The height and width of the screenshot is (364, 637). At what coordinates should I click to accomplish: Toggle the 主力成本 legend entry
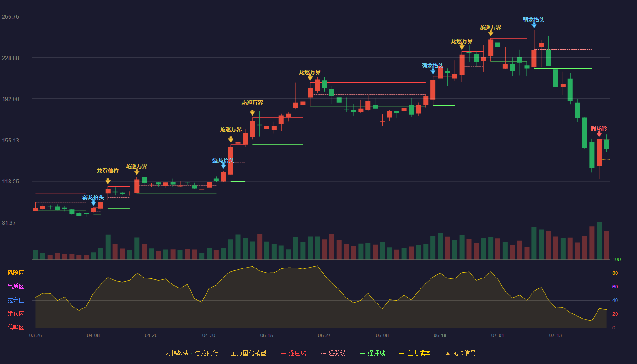pos(415,353)
